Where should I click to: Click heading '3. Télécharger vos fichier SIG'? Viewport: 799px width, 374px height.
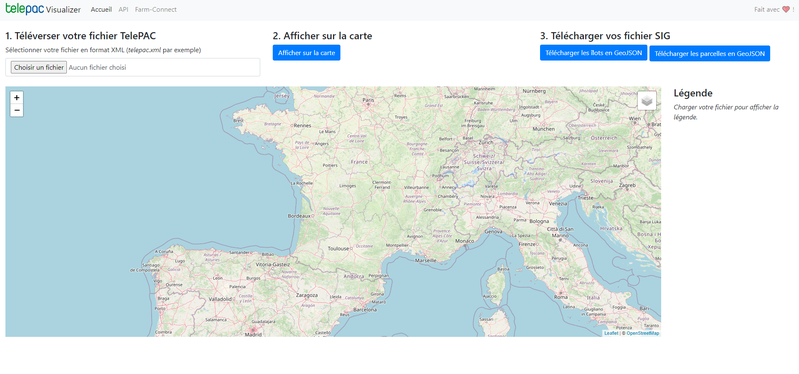[x=605, y=36]
